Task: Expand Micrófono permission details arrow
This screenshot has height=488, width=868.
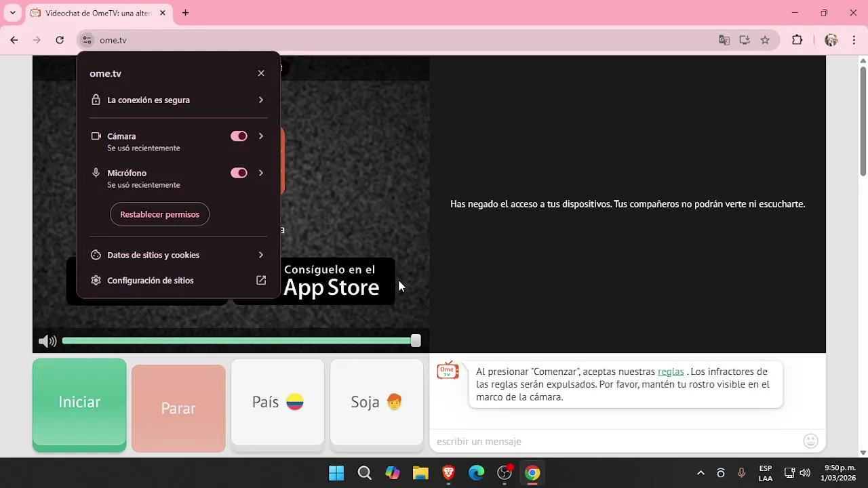Action: coord(261,173)
